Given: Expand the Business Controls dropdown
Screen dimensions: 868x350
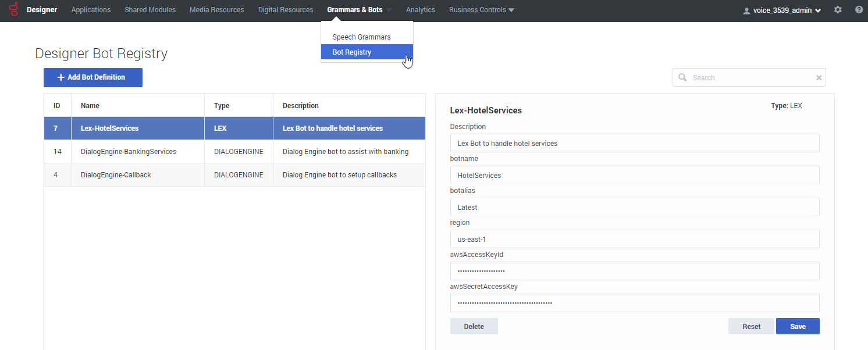Looking at the screenshot, I should click(481, 10).
